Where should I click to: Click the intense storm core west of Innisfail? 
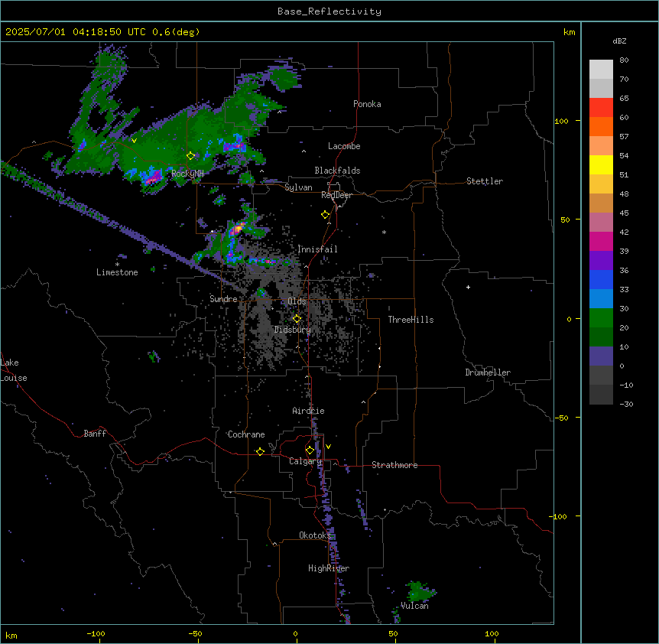238,229
